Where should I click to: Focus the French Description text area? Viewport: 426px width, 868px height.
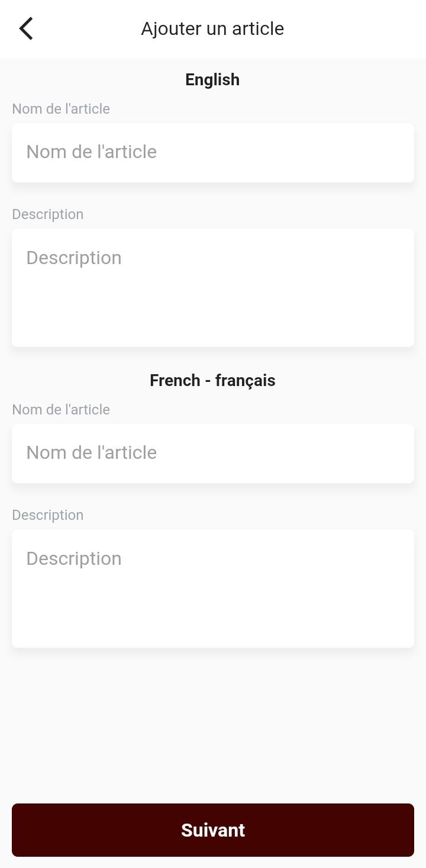point(213,589)
